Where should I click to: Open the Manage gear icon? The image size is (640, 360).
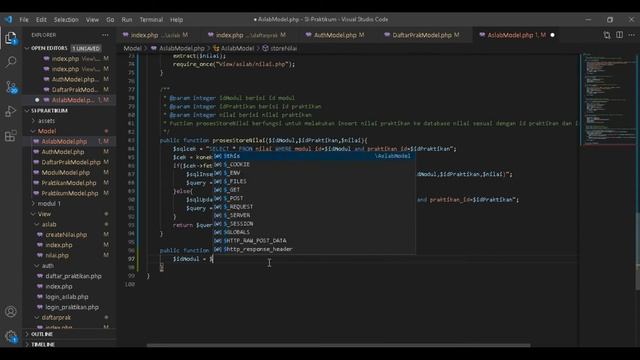coord(11,336)
